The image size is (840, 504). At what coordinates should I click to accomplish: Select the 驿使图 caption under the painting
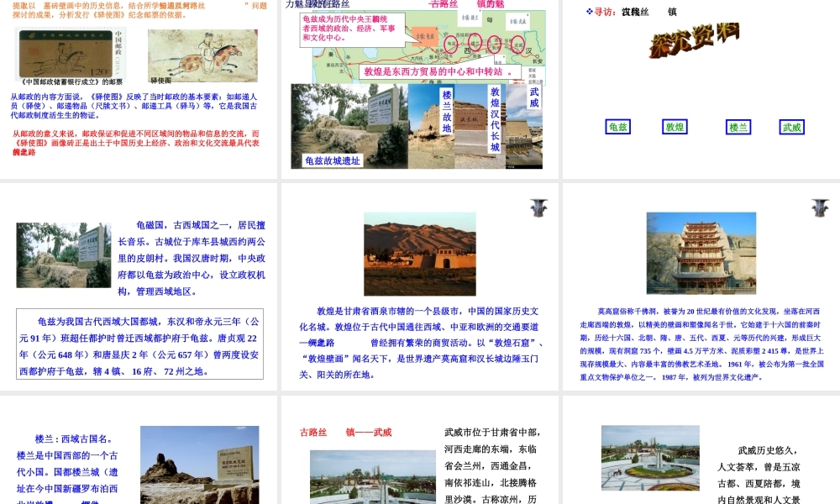click(x=161, y=81)
